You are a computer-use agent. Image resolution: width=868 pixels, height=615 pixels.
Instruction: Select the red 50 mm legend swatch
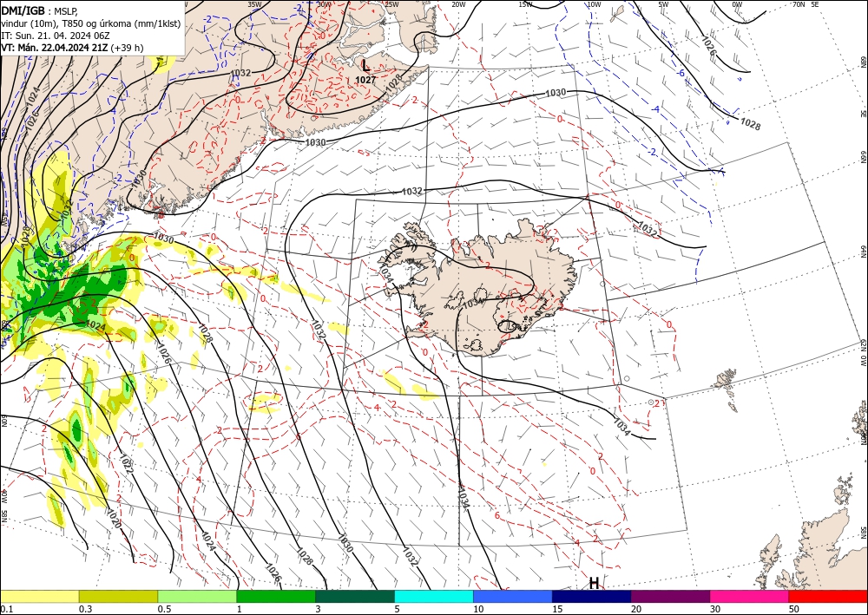pyautogui.click(x=828, y=596)
